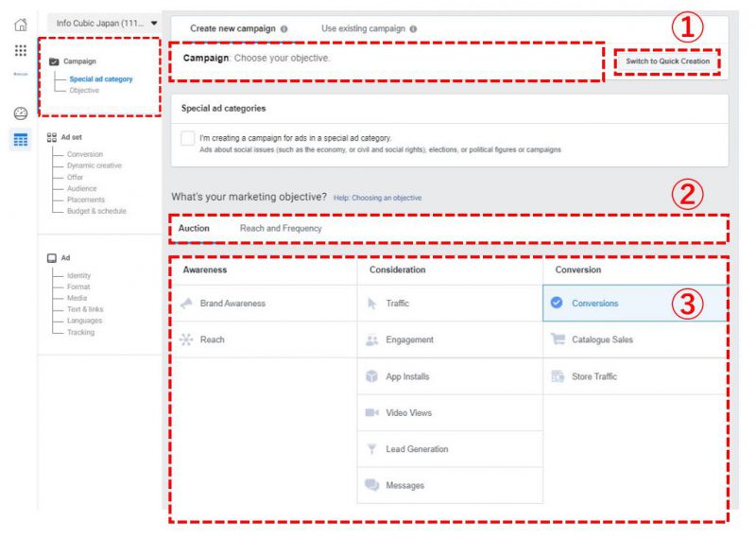Image resolution: width=756 pixels, height=539 pixels.
Task: Click the Lead Generation funnel icon
Action: coord(371,449)
